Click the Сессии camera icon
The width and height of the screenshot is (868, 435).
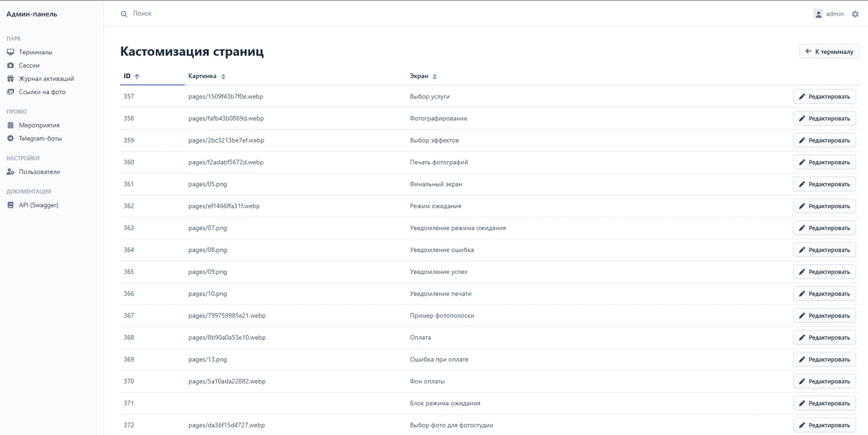coord(10,65)
